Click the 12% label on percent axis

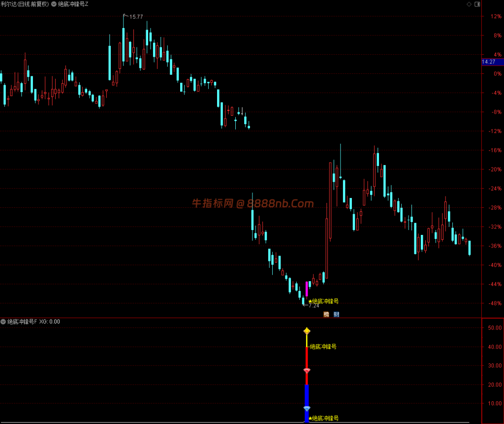click(496, 16)
